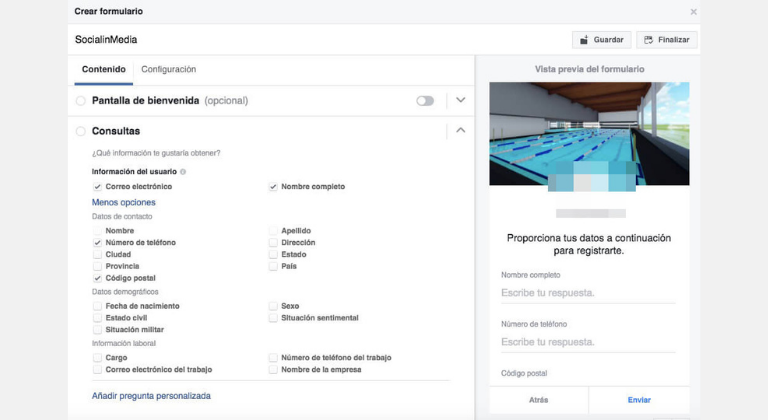Click the pool image in form preview
768x420 pixels.
point(589,134)
